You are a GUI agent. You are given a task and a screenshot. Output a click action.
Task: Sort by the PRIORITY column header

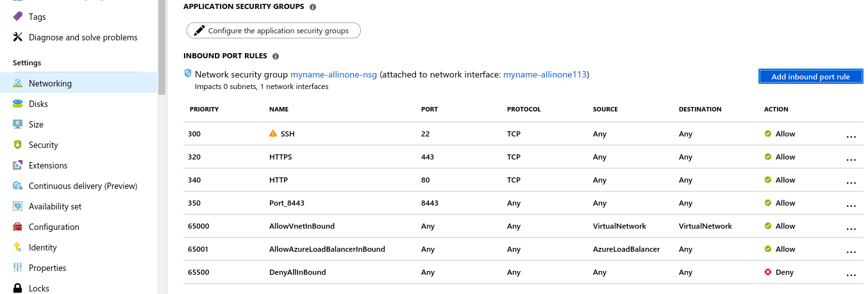click(x=204, y=110)
